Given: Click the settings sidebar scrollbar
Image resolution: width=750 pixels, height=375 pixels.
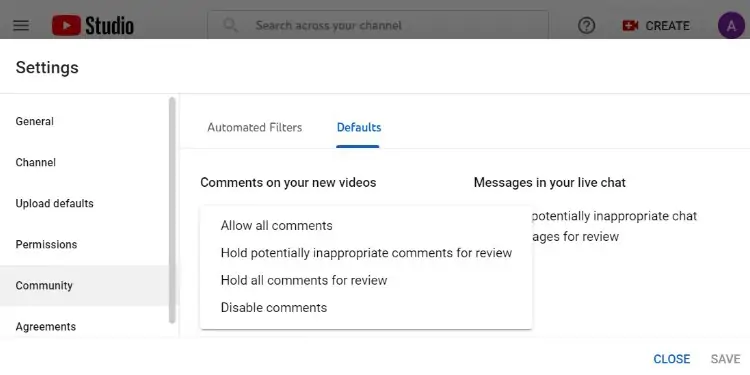Looking at the screenshot, I should (173, 210).
